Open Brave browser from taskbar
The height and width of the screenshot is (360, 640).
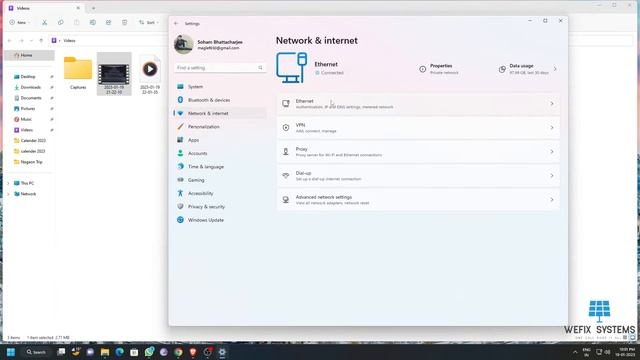point(193,352)
